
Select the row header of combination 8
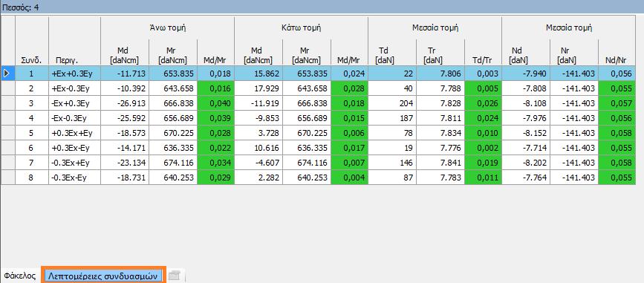point(8,177)
